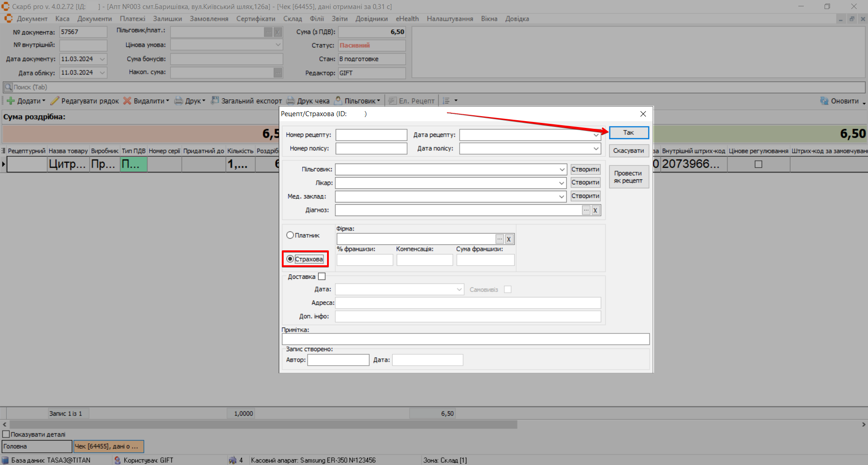The image size is (868, 465).
Task: Clear the Фірма field with X button
Action: (x=509, y=239)
